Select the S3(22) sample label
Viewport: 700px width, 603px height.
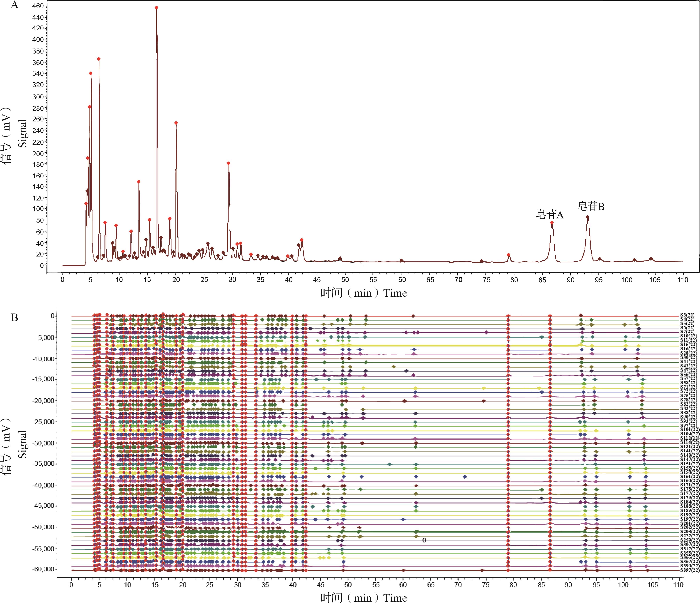click(687, 315)
